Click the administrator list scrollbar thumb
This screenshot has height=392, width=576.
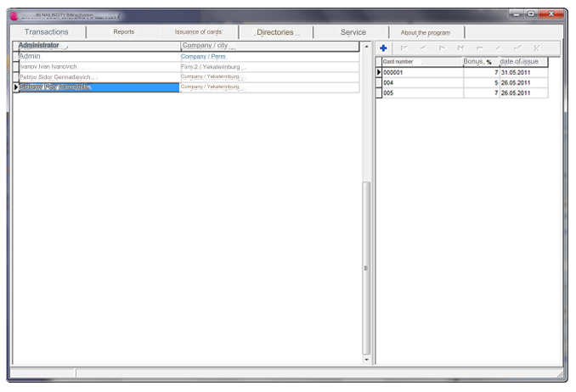[366, 268]
